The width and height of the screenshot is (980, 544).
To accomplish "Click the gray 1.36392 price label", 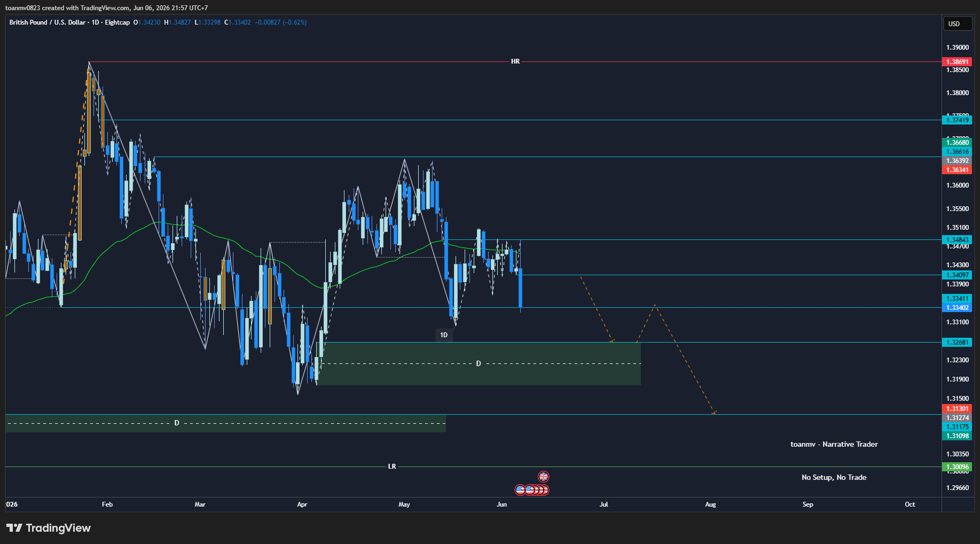I will pyautogui.click(x=958, y=161).
